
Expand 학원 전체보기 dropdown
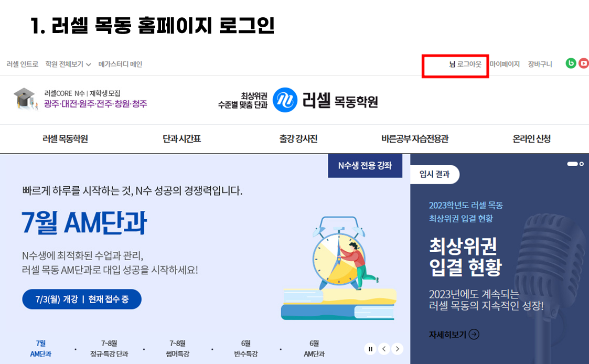[68, 64]
